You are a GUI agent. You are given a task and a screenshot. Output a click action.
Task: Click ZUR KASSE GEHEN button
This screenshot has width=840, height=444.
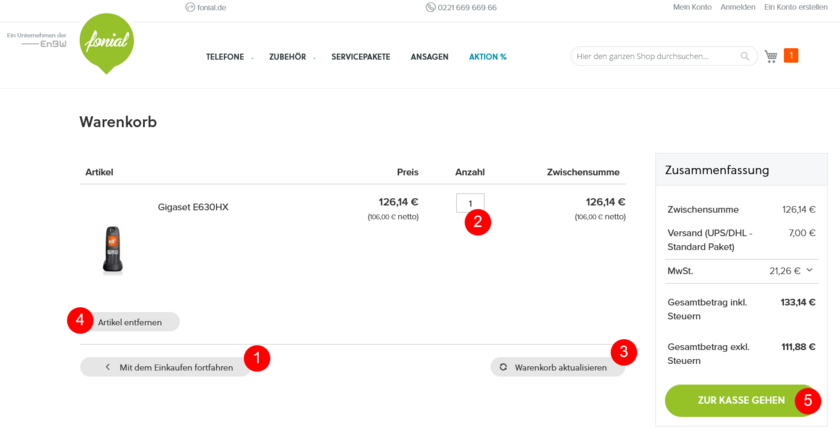pos(741,400)
